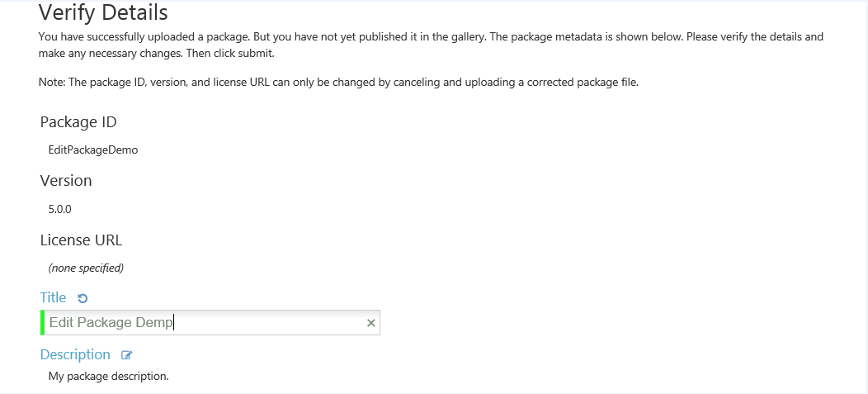
Task: Click empty space inside the Title textbox
Action: [272, 323]
